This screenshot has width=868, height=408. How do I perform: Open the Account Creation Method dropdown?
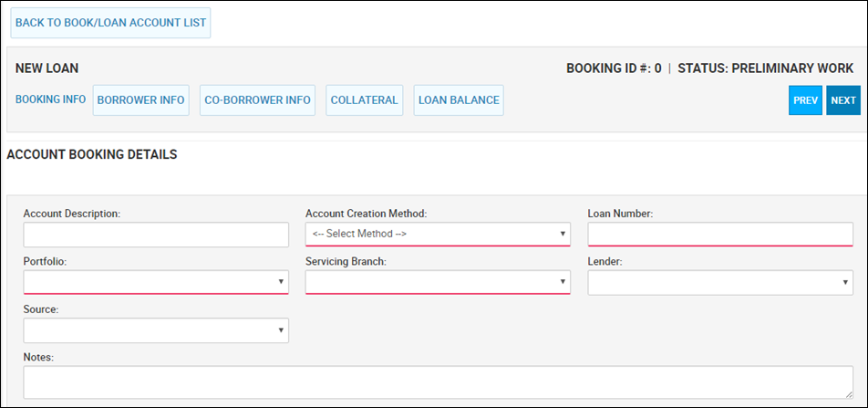pyautogui.click(x=438, y=234)
